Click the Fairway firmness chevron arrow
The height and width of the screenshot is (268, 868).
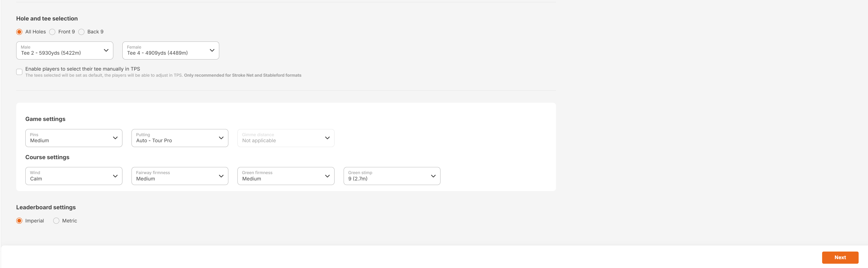coord(221,176)
